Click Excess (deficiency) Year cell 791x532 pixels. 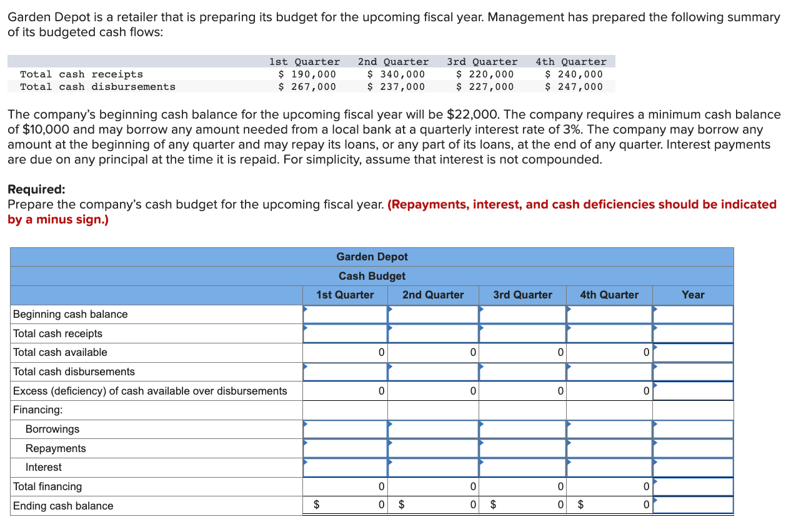click(693, 391)
